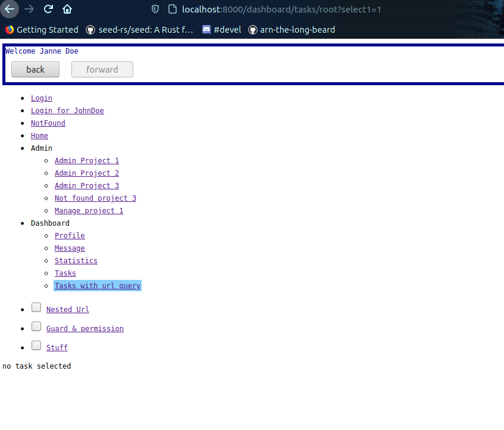Image resolution: width=504 pixels, height=430 pixels.
Task: Open the Tasks with url query link
Action: coord(98,286)
